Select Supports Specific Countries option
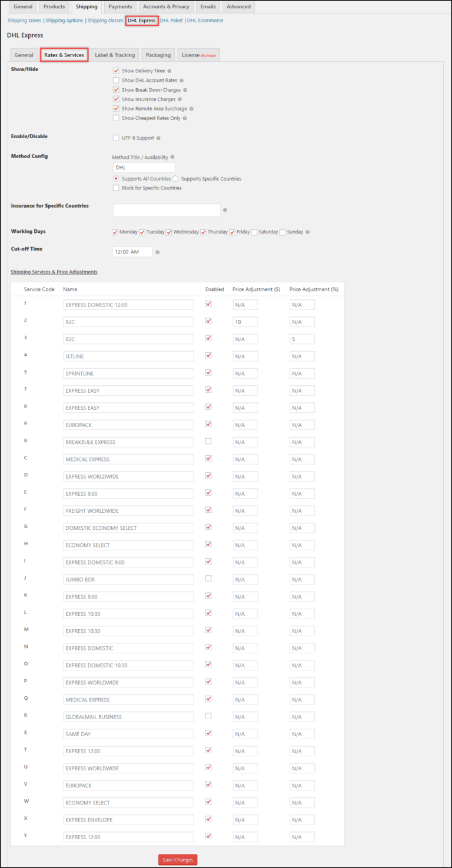Image resolution: width=452 pixels, height=868 pixels. click(175, 178)
